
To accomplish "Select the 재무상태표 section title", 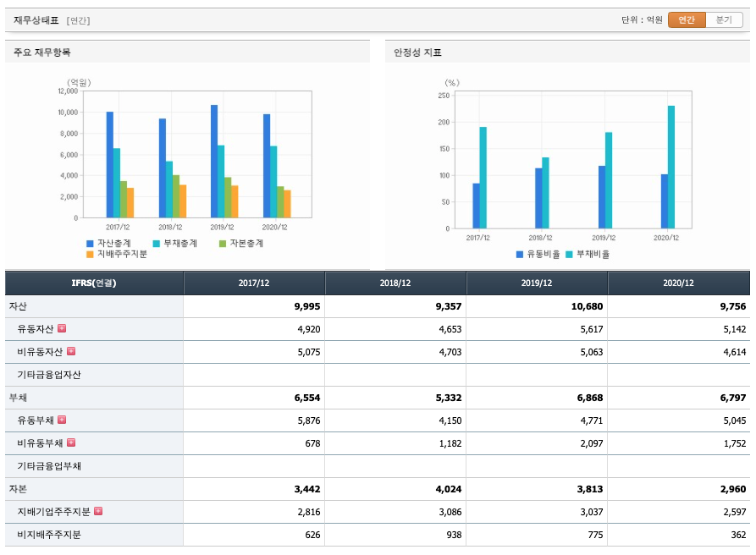I will tap(36, 20).
